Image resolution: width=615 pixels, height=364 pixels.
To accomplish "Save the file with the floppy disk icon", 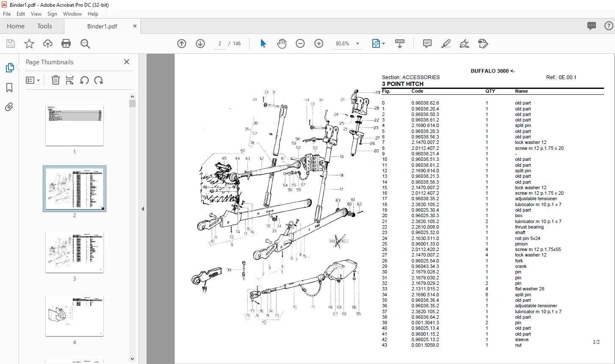I will [11, 44].
